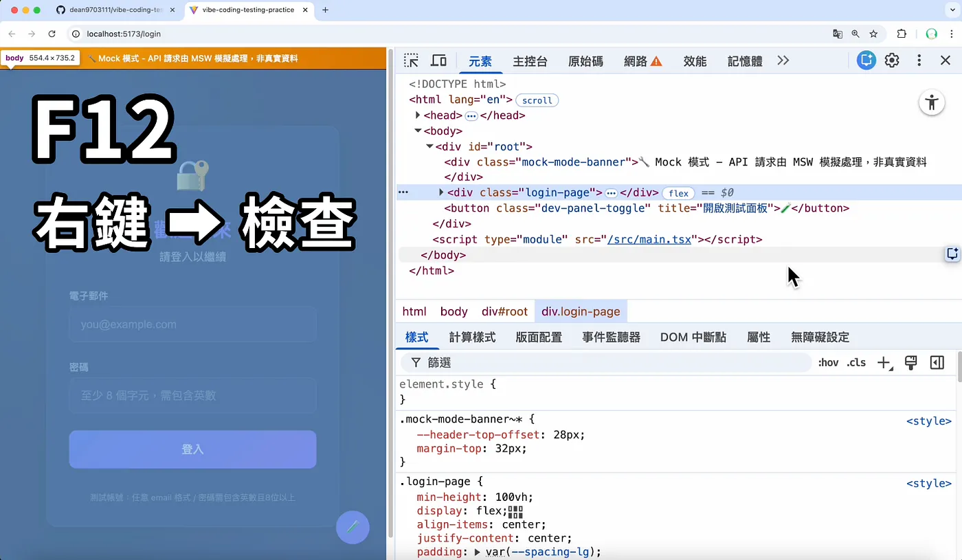Viewport: 962px width, 560px height.
Task: Open the /src/main.tsx script link
Action: [649, 240]
